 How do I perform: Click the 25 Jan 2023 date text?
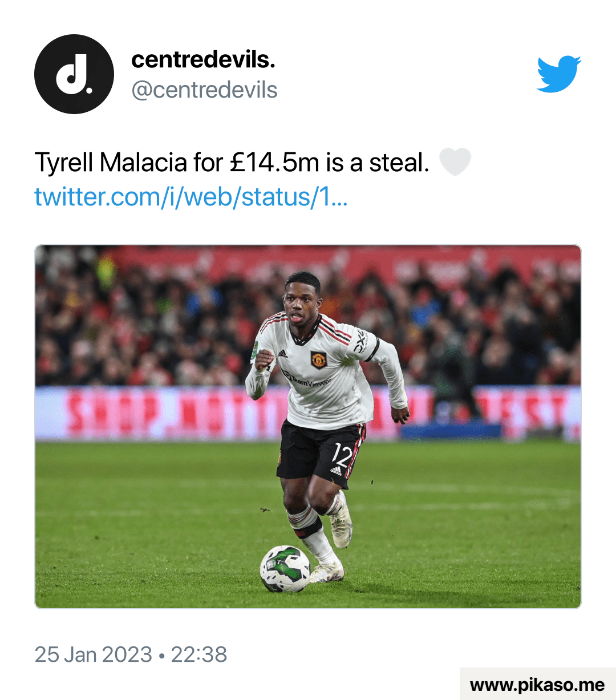pyautogui.click(x=94, y=654)
